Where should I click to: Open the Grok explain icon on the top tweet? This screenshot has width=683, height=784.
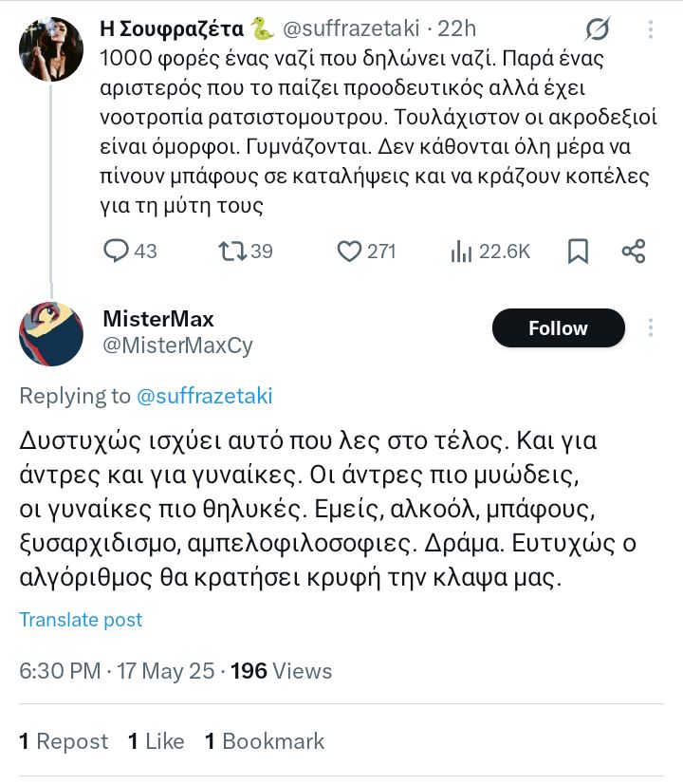click(597, 30)
